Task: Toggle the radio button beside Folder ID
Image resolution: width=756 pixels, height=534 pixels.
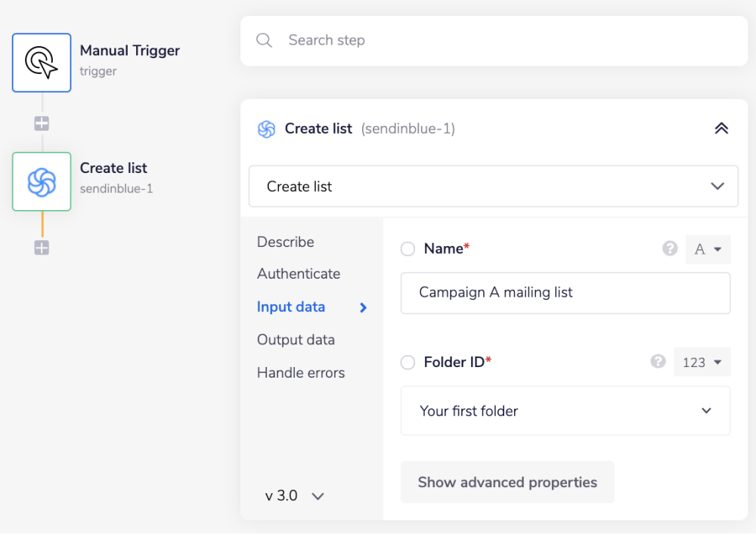Action: tap(408, 363)
